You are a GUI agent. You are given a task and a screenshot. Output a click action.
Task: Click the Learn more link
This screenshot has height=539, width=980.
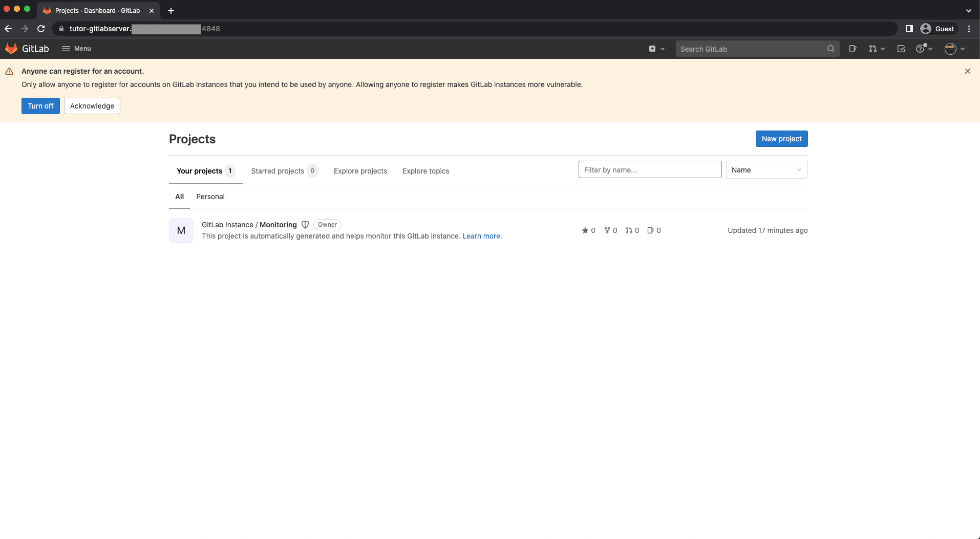pyautogui.click(x=481, y=236)
